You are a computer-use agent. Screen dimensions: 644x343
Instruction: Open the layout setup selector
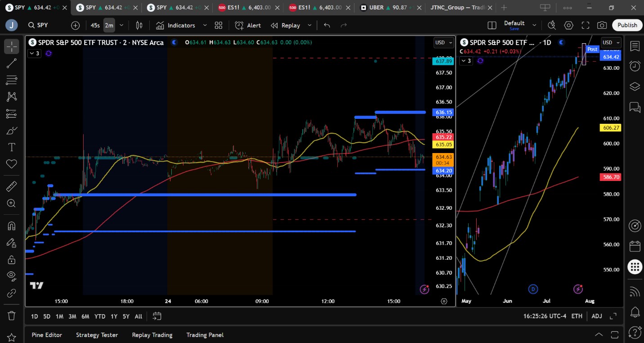click(492, 26)
